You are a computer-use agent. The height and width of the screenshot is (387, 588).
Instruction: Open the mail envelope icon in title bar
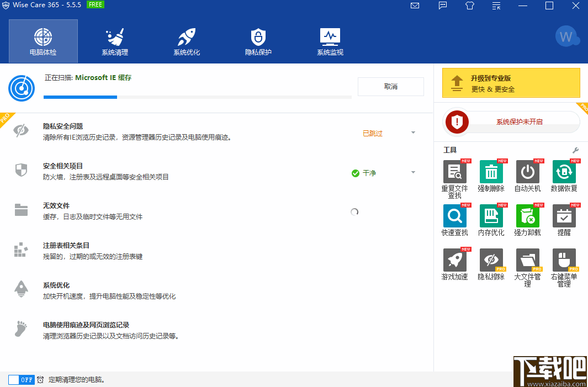point(415,6)
